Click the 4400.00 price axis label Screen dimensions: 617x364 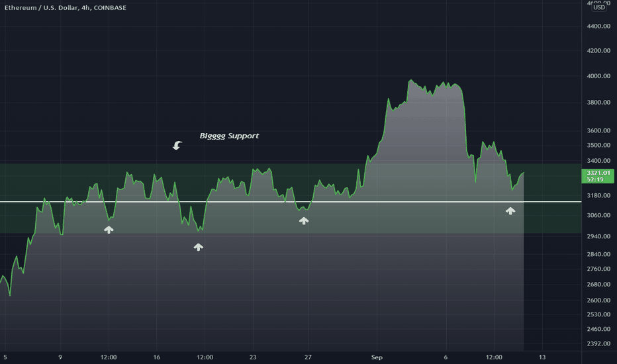point(598,26)
